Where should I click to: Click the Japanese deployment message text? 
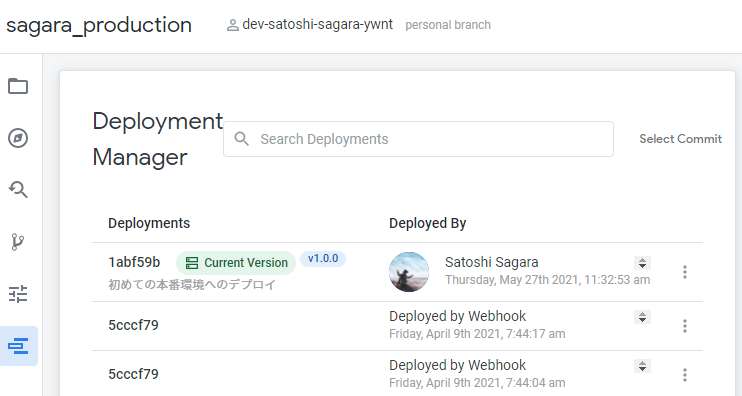[192, 284]
